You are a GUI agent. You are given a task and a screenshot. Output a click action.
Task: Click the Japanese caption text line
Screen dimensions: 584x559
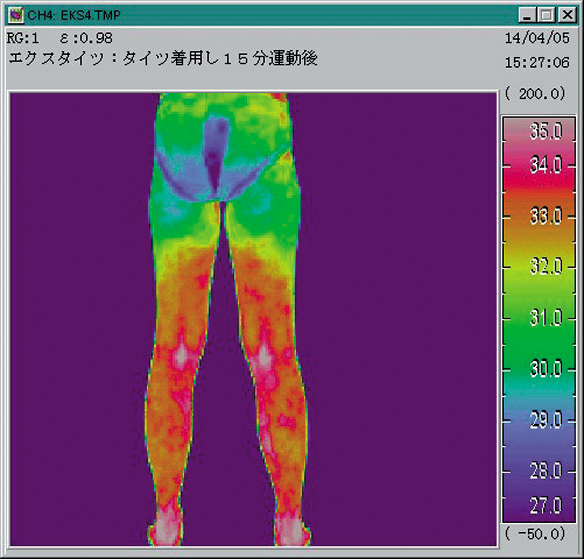(163, 58)
